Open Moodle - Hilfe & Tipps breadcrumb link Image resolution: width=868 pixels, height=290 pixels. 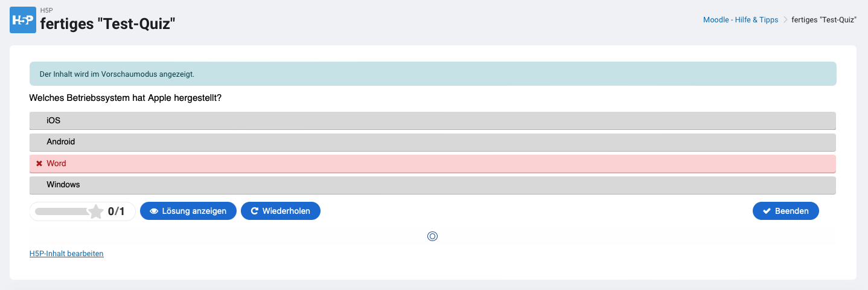(741, 20)
